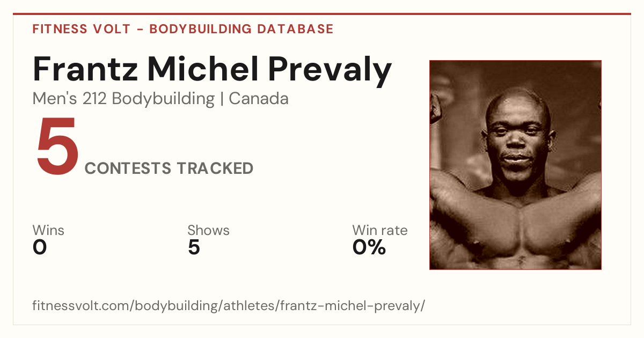Click the Men's 212 Bodybuilding division text
The height and width of the screenshot is (338, 644).
click(x=123, y=99)
